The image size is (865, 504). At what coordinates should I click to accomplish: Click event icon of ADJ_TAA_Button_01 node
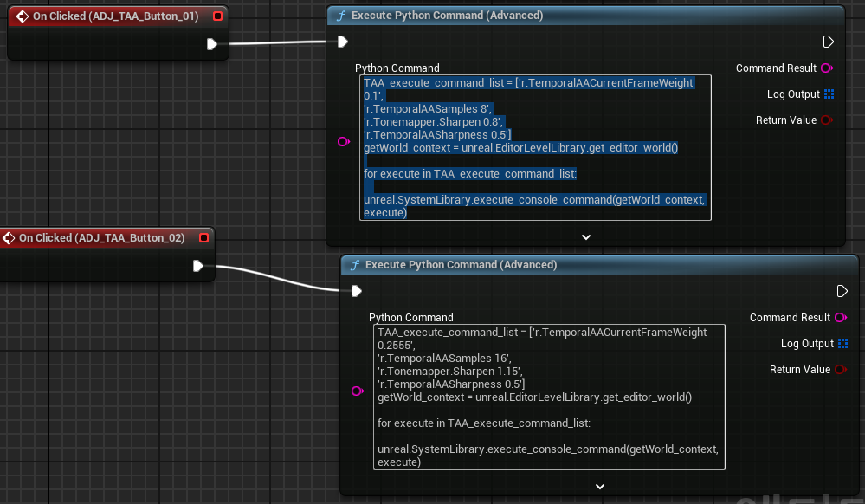pyautogui.click(x=22, y=16)
